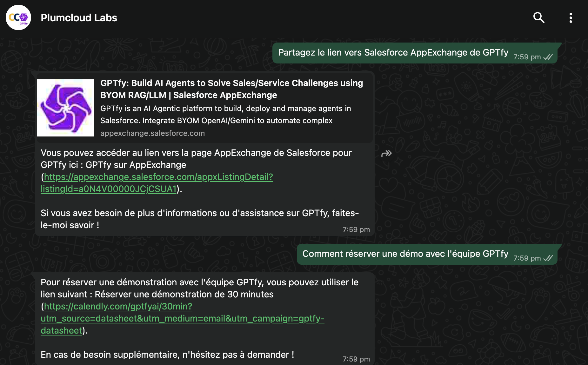Click the "Pour réserver une démonstration" reply text
Viewport: 588px width, 365px height.
pos(199,288)
